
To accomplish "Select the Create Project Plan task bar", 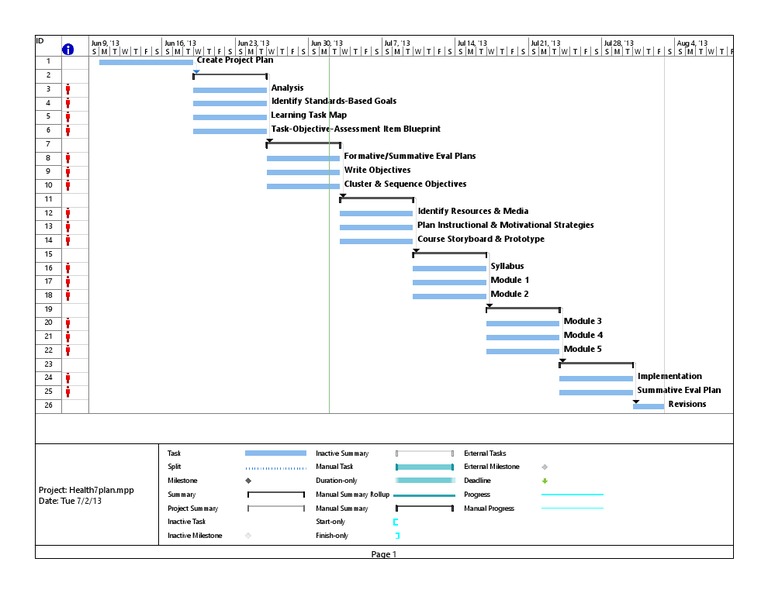I will (x=146, y=62).
